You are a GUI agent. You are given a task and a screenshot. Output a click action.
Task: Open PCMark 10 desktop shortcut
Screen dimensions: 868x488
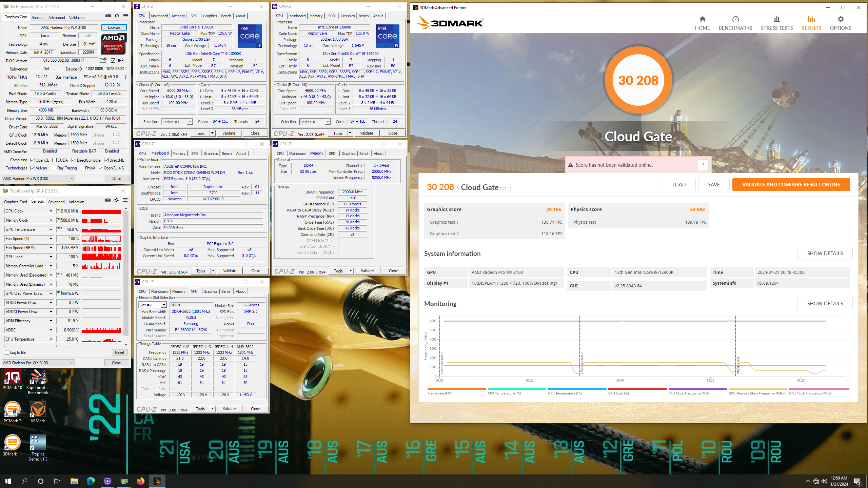pyautogui.click(x=12, y=380)
